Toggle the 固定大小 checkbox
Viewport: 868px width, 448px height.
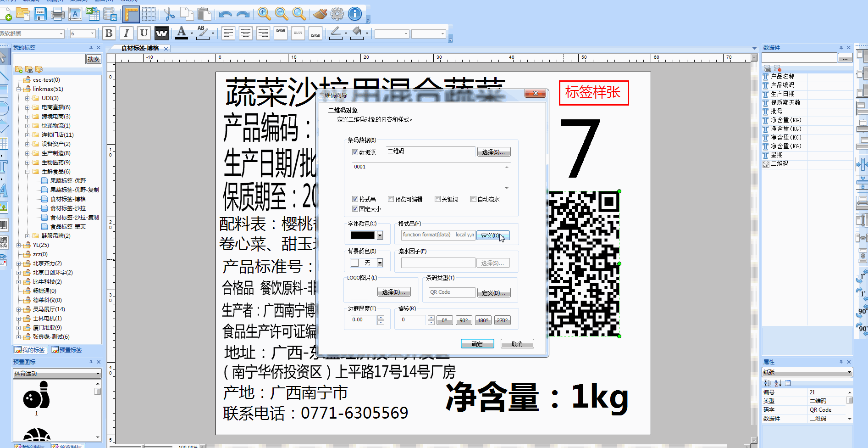coord(355,209)
